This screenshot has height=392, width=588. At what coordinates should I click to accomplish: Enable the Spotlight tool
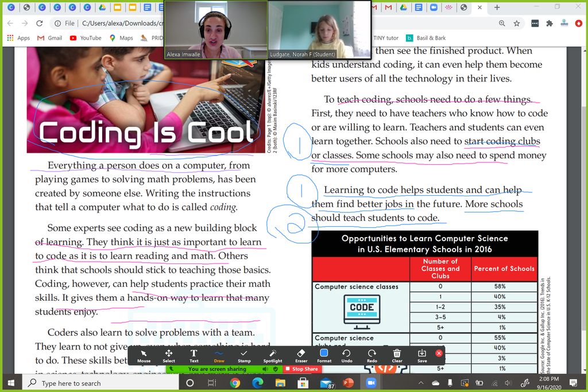[273, 356]
